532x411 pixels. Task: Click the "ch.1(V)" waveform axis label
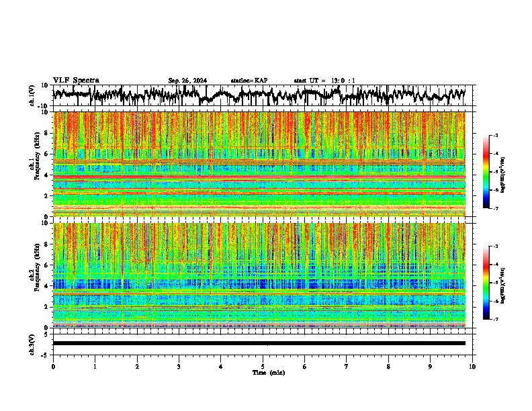point(32,95)
